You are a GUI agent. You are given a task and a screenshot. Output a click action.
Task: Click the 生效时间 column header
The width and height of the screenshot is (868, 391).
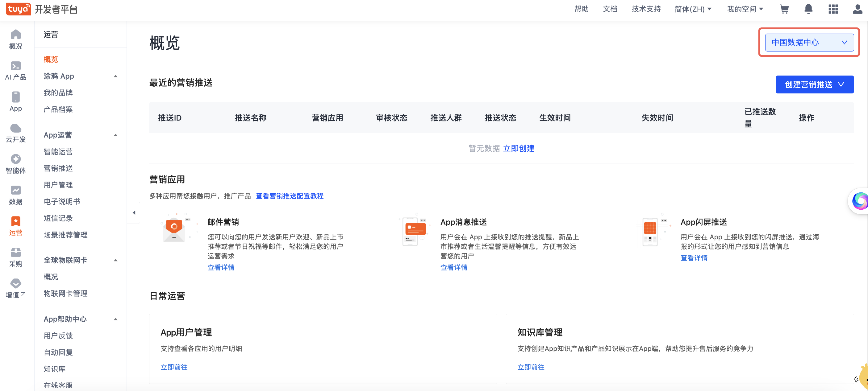point(555,118)
